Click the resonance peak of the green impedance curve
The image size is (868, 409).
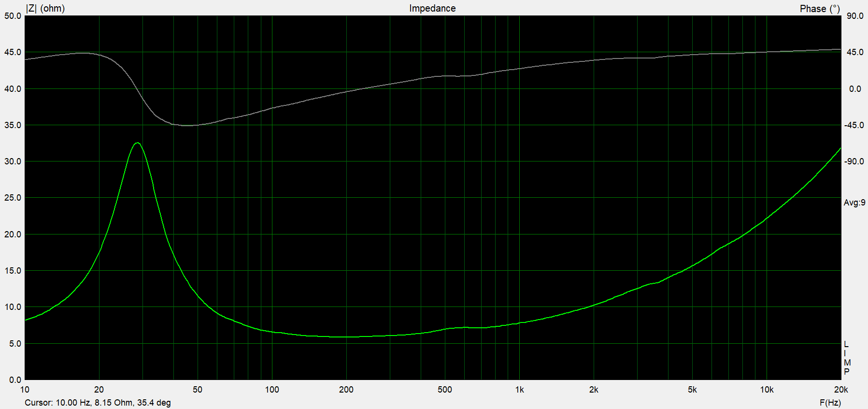click(x=138, y=143)
